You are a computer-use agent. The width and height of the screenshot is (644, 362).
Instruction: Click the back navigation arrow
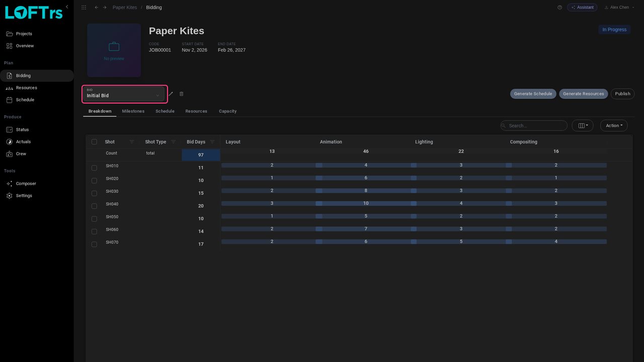tap(97, 8)
